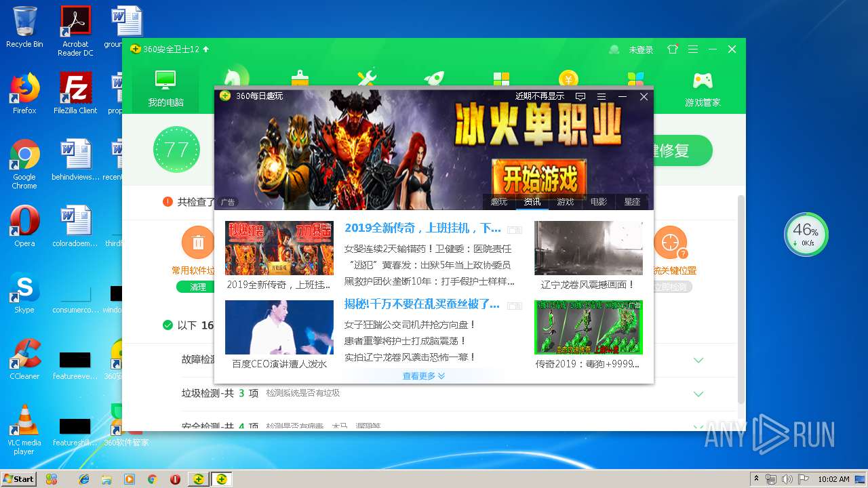The width and height of the screenshot is (868, 488).
Task: Click the upgrade arrow beside 360安全卫士12
Action: pos(206,49)
